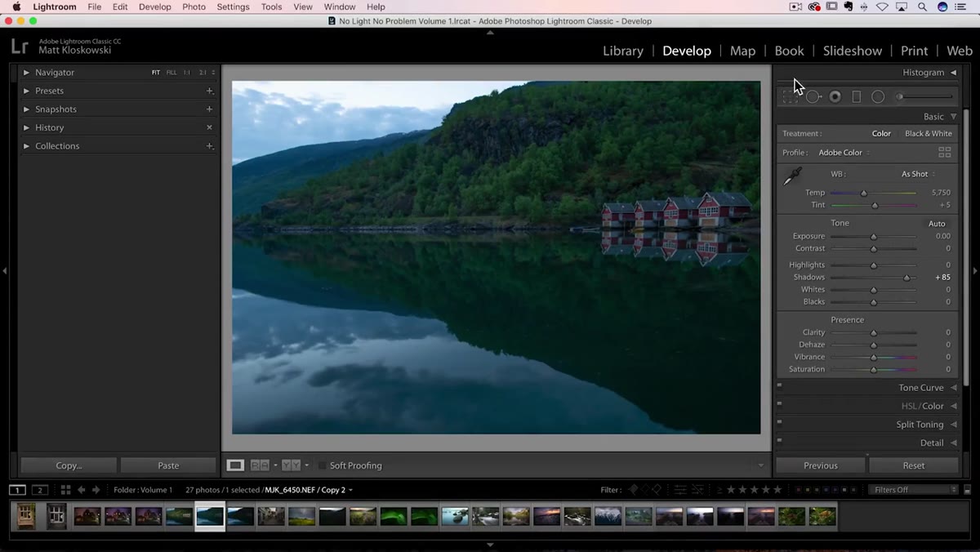Switch to the Map module
The height and width of the screenshot is (552, 980).
click(x=742, y=51)
